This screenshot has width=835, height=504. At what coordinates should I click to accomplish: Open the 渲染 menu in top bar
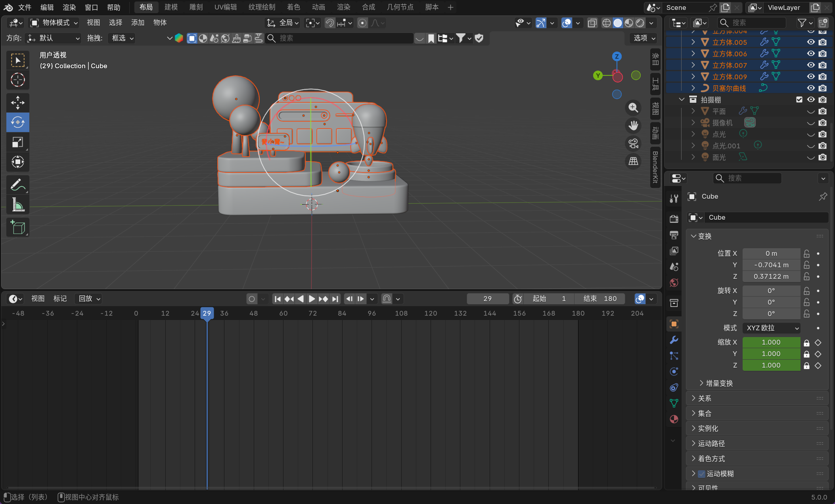[69, 7]
